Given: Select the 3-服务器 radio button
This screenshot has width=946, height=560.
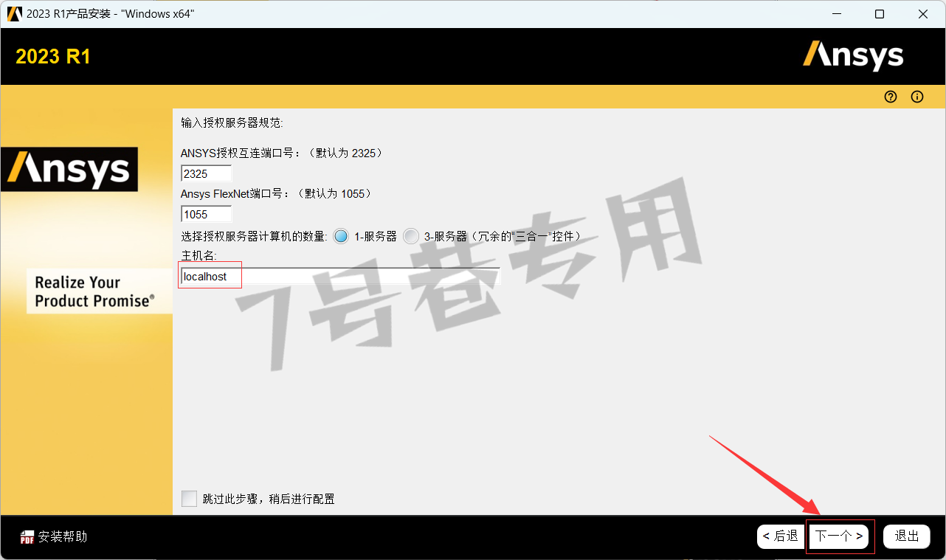Looking at the screenshot, I should tap(410, 236).
